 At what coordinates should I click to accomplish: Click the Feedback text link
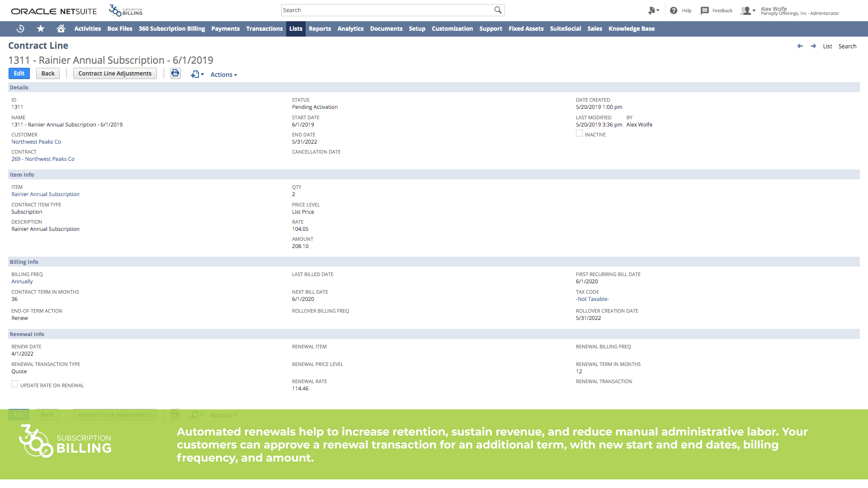722,10
